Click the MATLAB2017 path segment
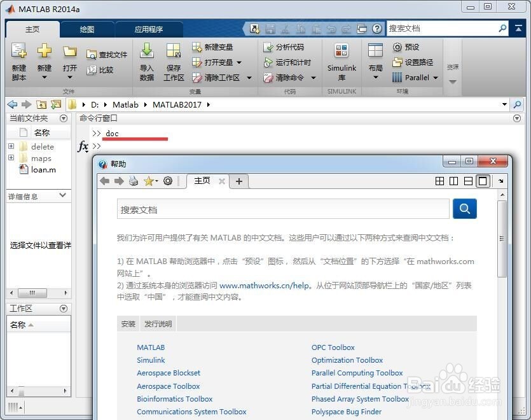 click(x=177, y=105)
